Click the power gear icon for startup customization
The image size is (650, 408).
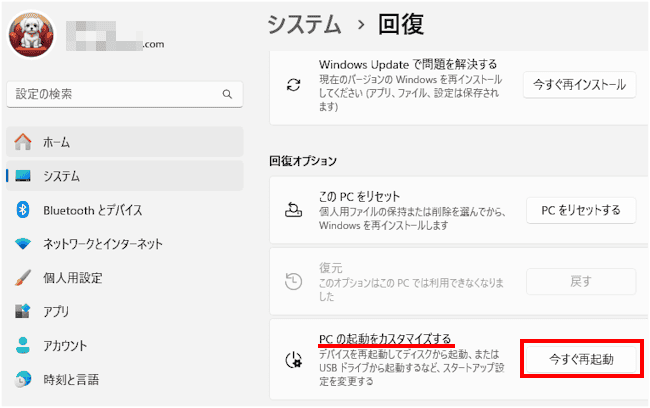pos(293,359)
